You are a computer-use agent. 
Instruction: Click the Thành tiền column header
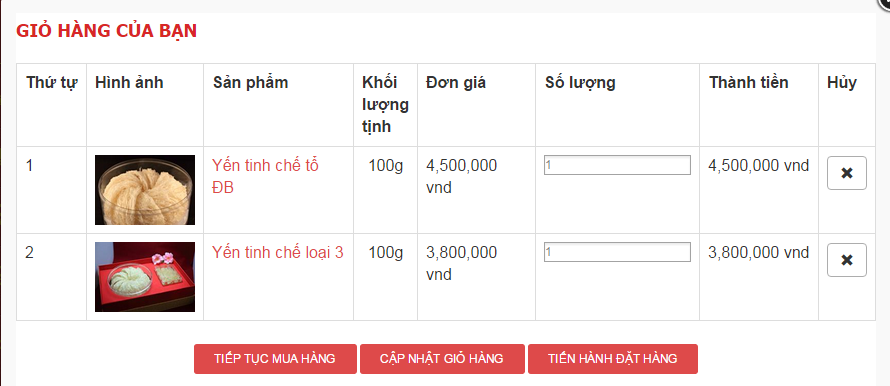pyautogui.click(x=749, y=83)
